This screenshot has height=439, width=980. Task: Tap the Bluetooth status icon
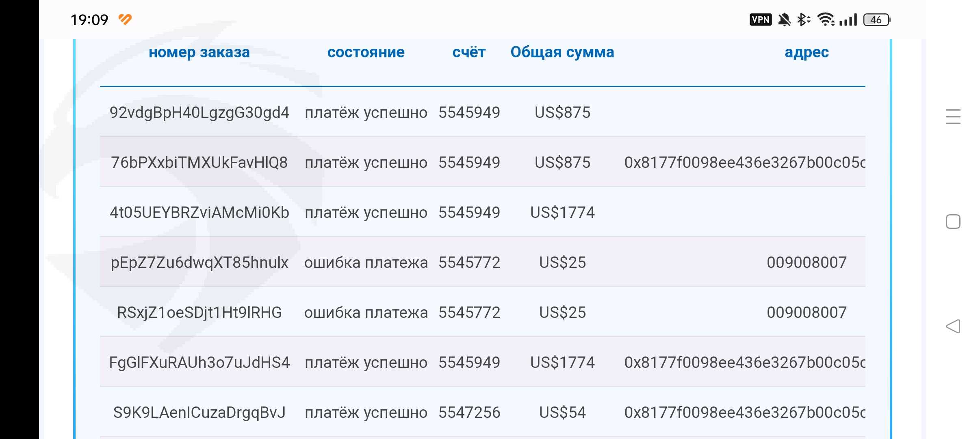pyautogui.click(x=803, y=20)
